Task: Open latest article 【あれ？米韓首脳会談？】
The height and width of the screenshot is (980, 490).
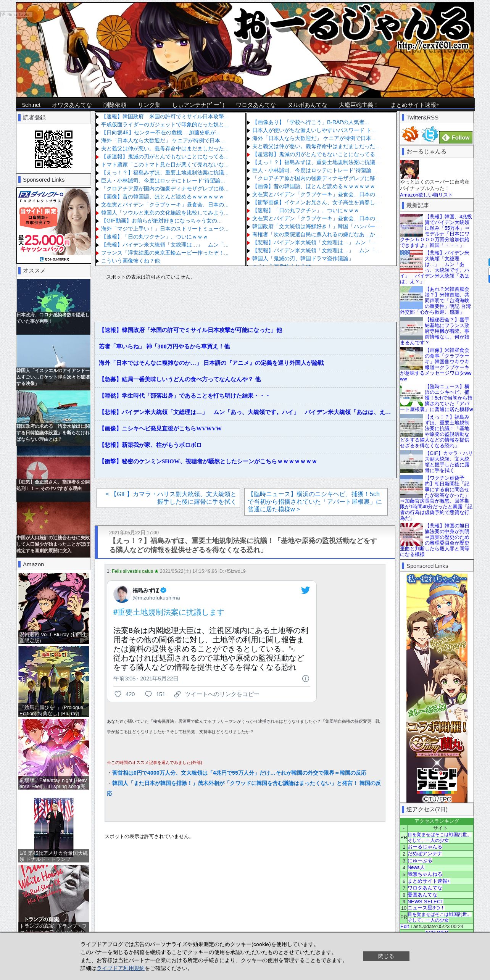Action: point(435,300)
